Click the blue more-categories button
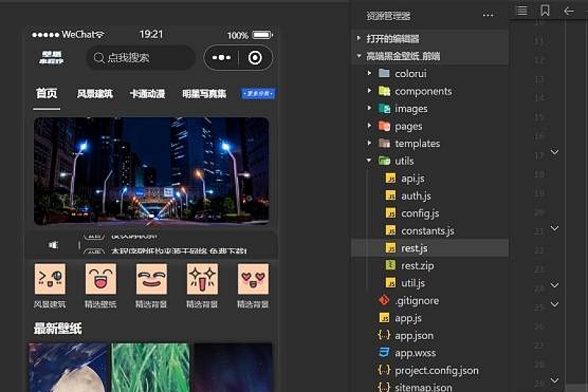 click(x=258, y=93)
